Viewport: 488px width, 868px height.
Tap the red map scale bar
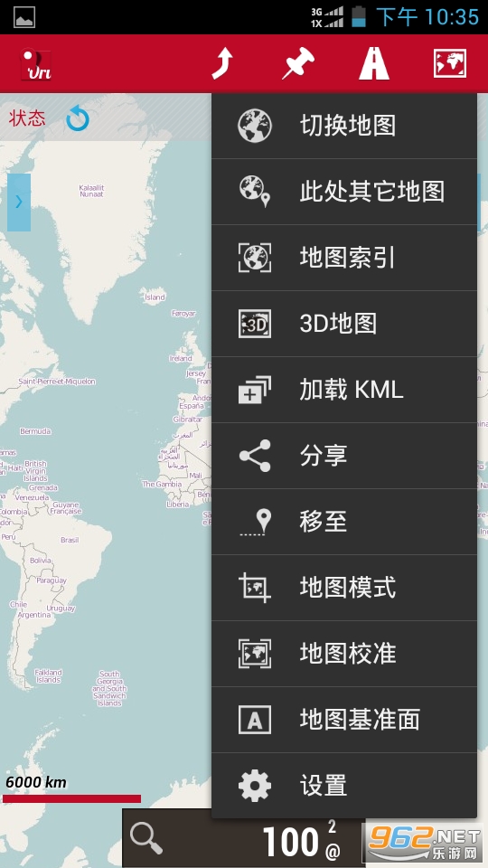[72, 798]
